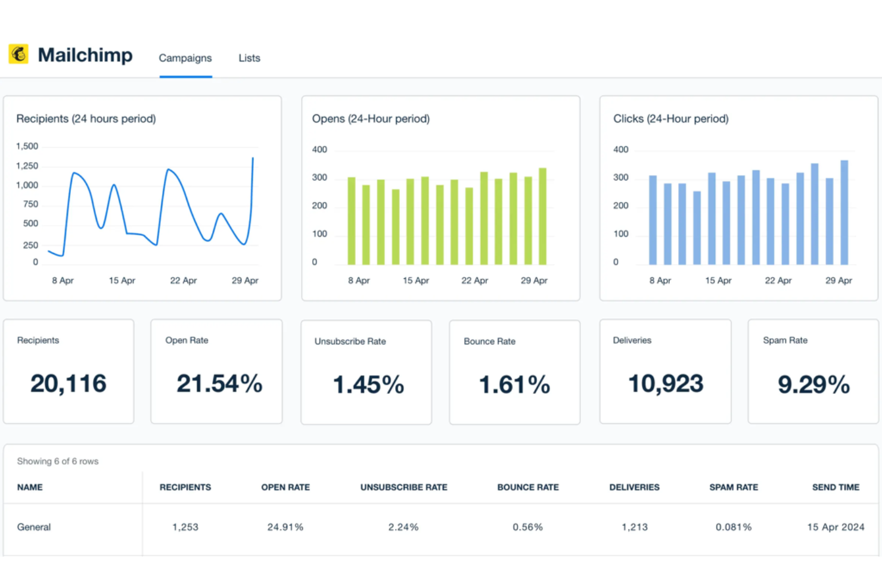Viewport: 882px width, 588px height.
Task: Click the 15 Apr 2024 send time cell
Action: 836,527
